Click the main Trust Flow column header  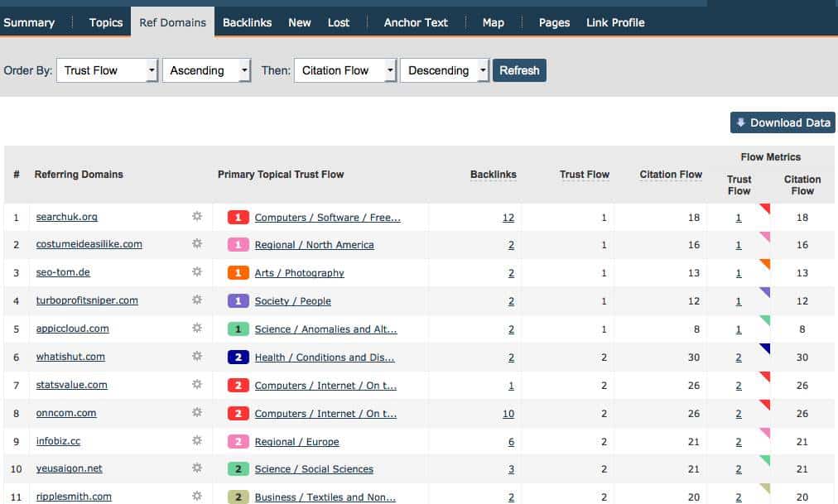(x=584, y=175)
